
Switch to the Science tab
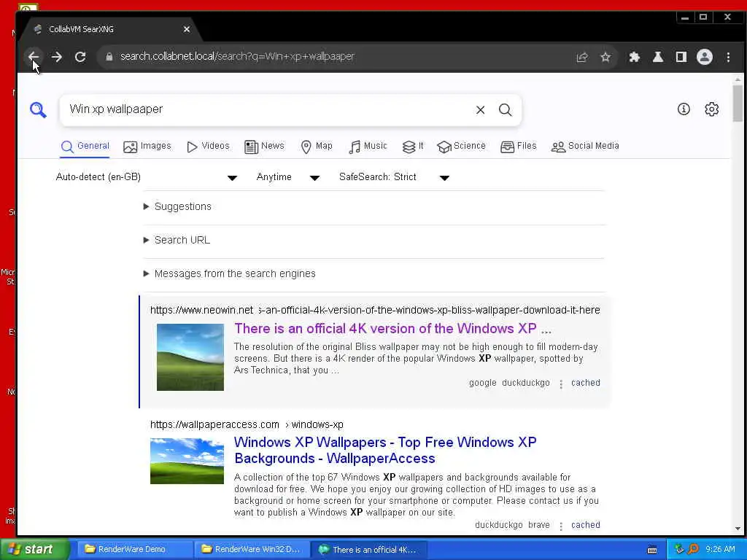[x=461, y=146]
